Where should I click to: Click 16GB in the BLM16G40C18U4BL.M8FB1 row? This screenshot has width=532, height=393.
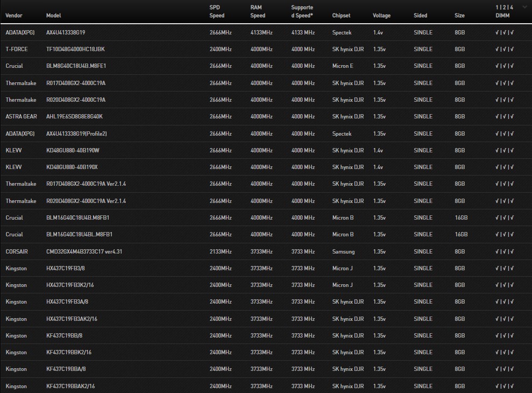461,234
